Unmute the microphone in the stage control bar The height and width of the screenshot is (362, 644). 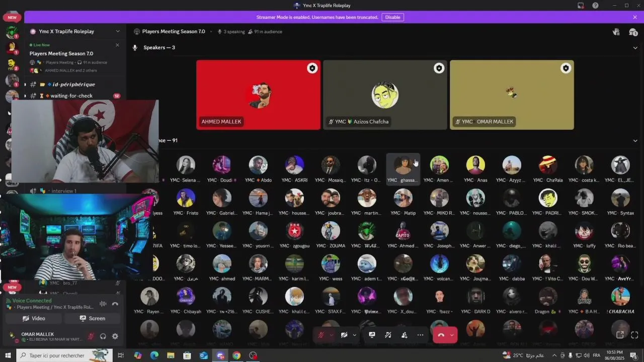(321, 335)
